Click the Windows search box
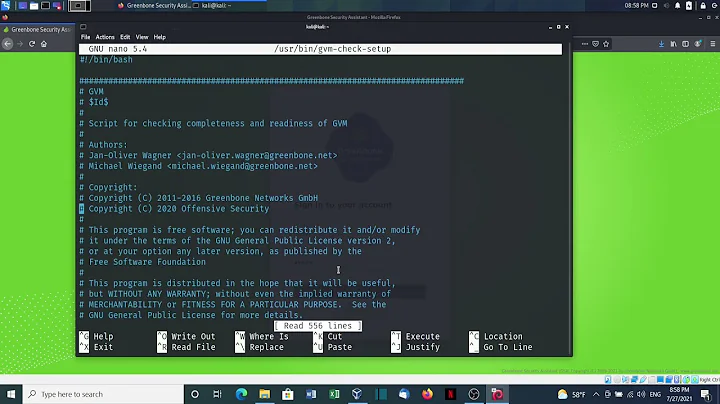Screen dimensions: 720x404 103,394
